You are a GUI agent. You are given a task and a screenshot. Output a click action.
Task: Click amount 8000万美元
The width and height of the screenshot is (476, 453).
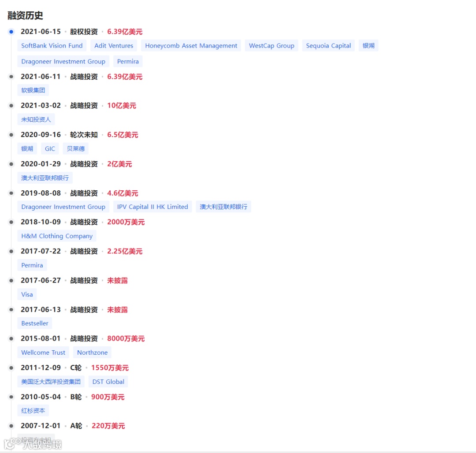click(126, 338)
